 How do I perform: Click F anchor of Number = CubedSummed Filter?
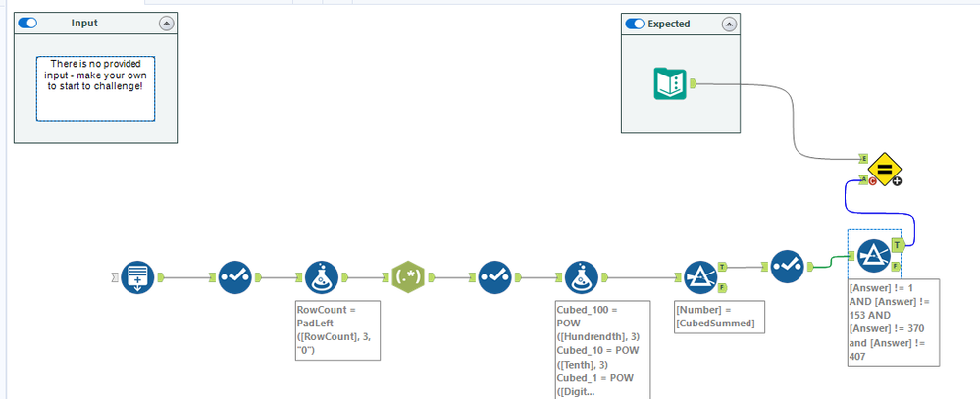coord(724,288)
